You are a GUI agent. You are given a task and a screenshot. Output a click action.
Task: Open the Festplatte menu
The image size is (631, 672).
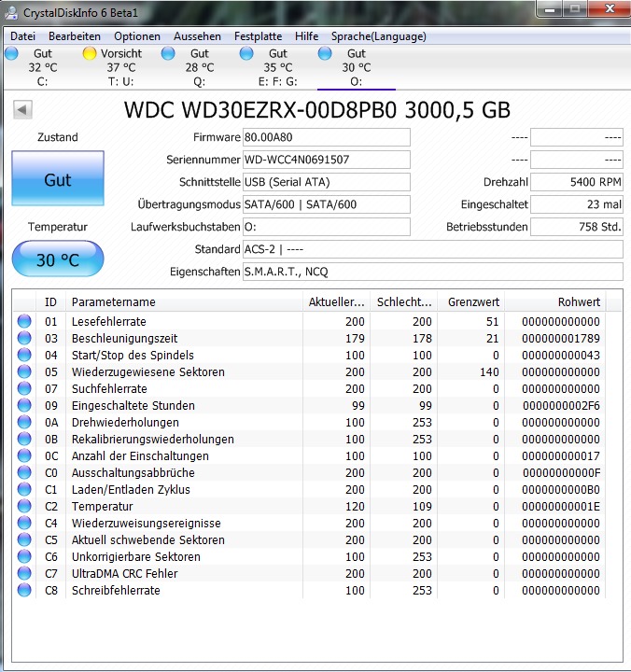tap(258, 36)
